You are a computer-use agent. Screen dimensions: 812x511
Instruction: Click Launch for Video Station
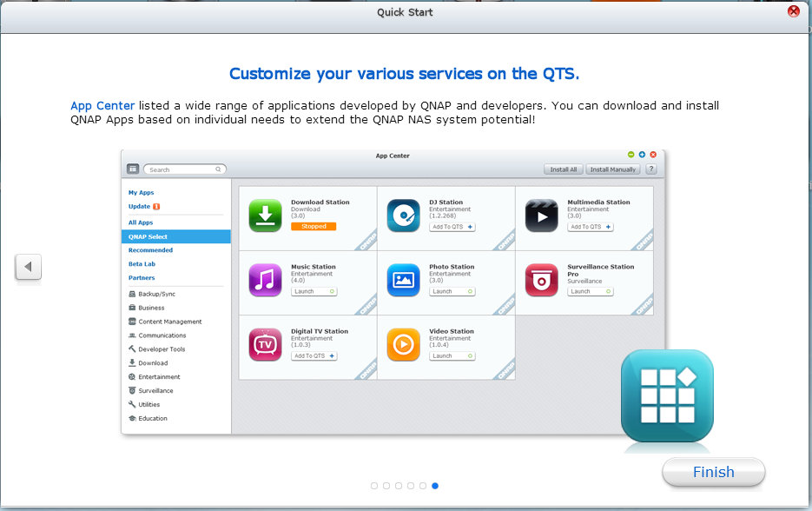[x=452, y=356]
